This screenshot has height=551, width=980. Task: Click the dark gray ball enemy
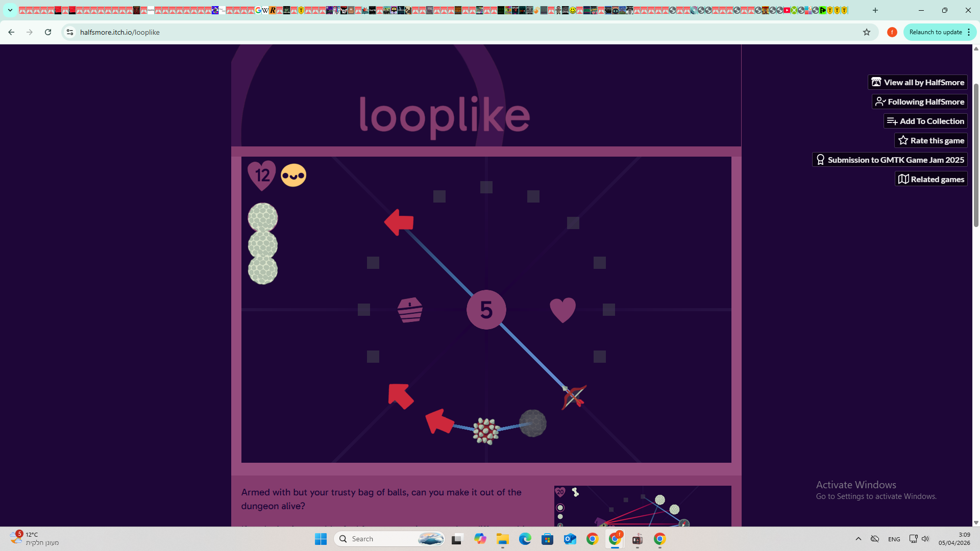tap(533, 423)
